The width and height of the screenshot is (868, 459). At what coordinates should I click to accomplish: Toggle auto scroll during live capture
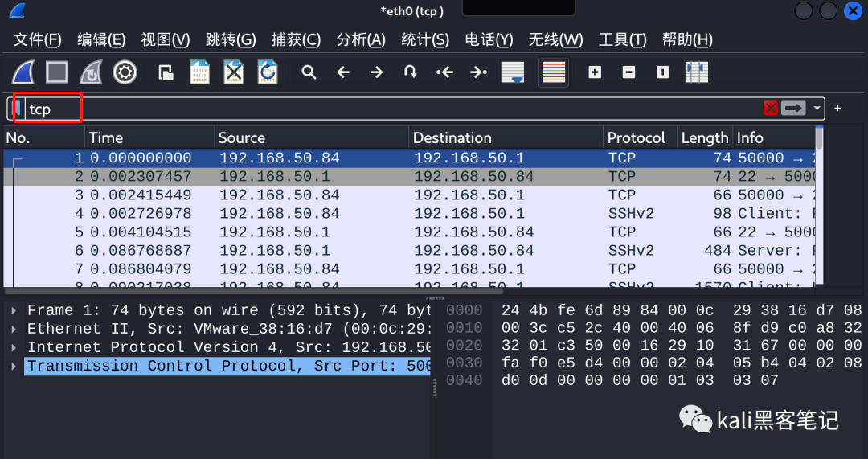click(513, 72)
